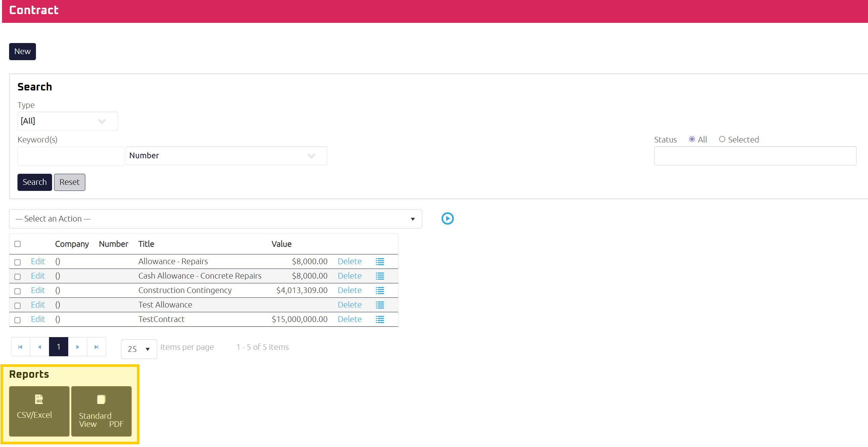Go to last page of results

96,347
